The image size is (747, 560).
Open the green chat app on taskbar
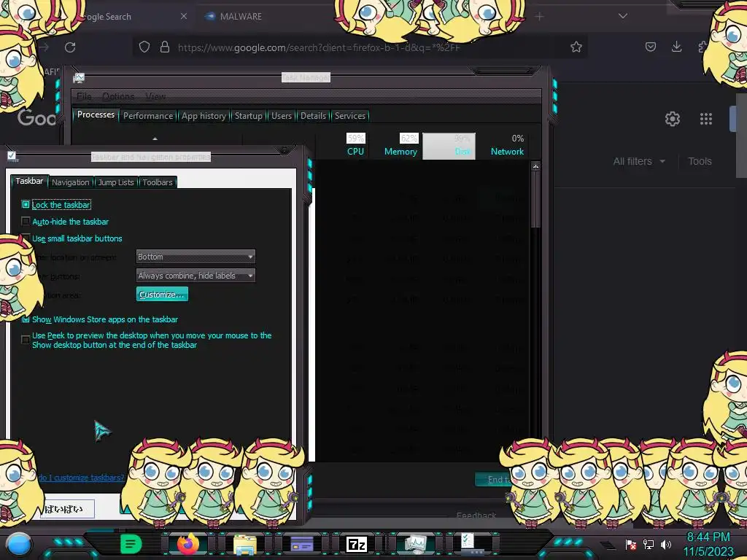pos(131,544)
